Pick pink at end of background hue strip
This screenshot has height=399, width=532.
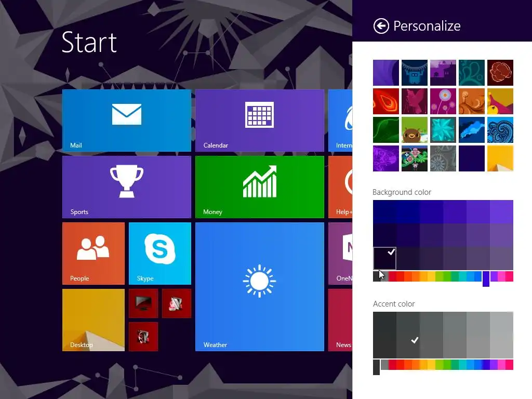[x=509, y=276]
